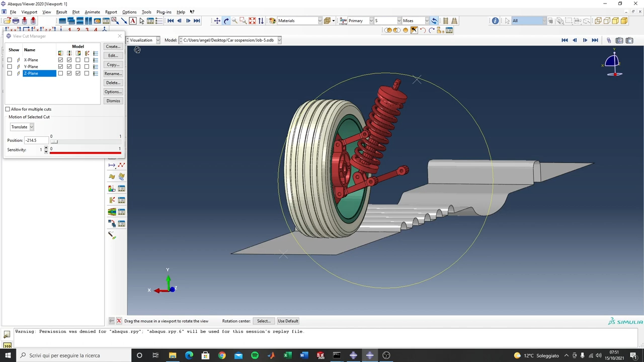Screen dimensions: 644x362
Task: Open the Animate menu
Action: pyautogui.click(x=92, y=12)
